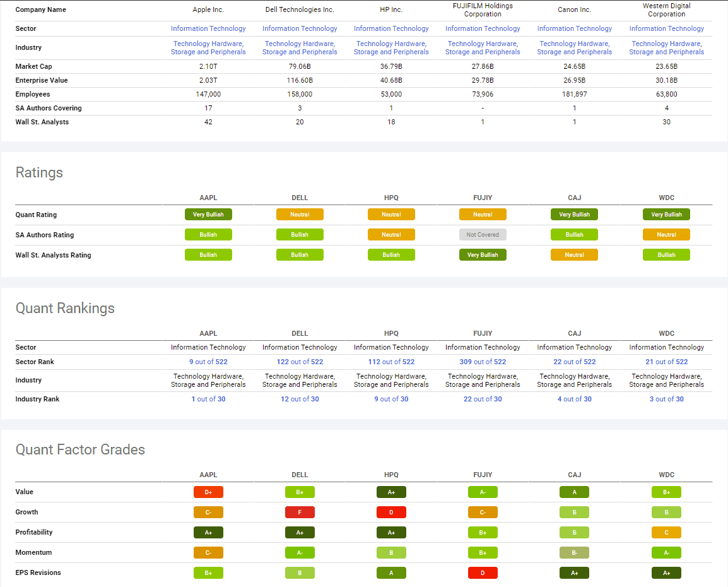Click CAJ Quant Rating Very Bullish badge
Screen dimensions: 728x587
pyautogui.click(x=574, y=215)
